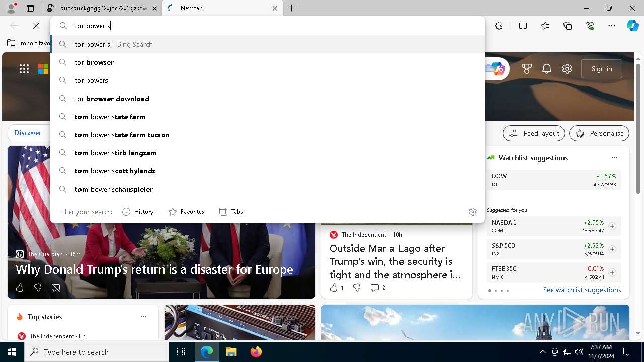Open the page settings gear icon
This screenshot has width=644, height=362.
(x=567, y=69)
